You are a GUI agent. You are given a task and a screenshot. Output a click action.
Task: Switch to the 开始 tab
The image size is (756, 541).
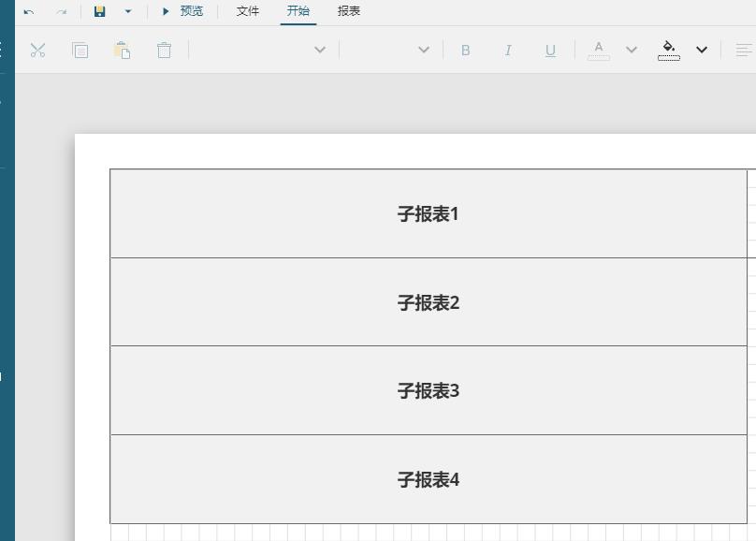(298, 11)
